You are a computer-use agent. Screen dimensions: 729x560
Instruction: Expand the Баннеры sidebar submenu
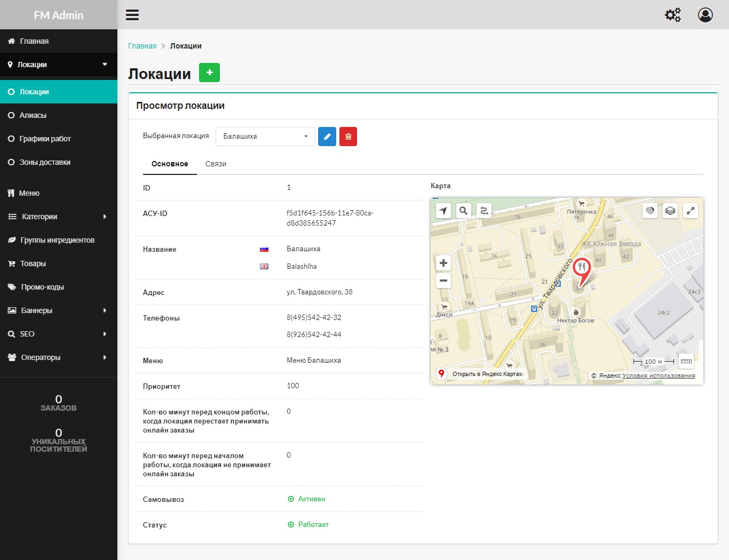tap(59, 310)
